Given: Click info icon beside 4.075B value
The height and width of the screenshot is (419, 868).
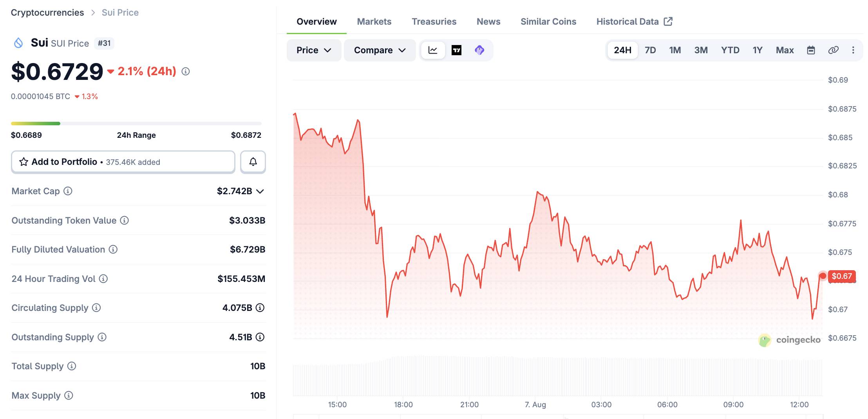Looking at the screenshot, I should tap(260, 308).
